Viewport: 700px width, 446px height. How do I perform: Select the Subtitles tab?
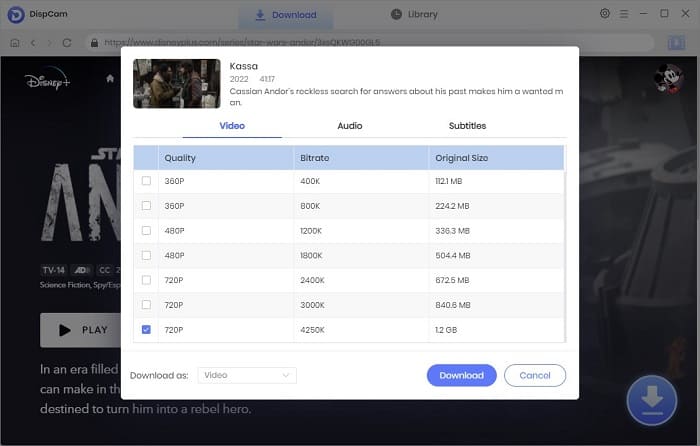[467, 126]
